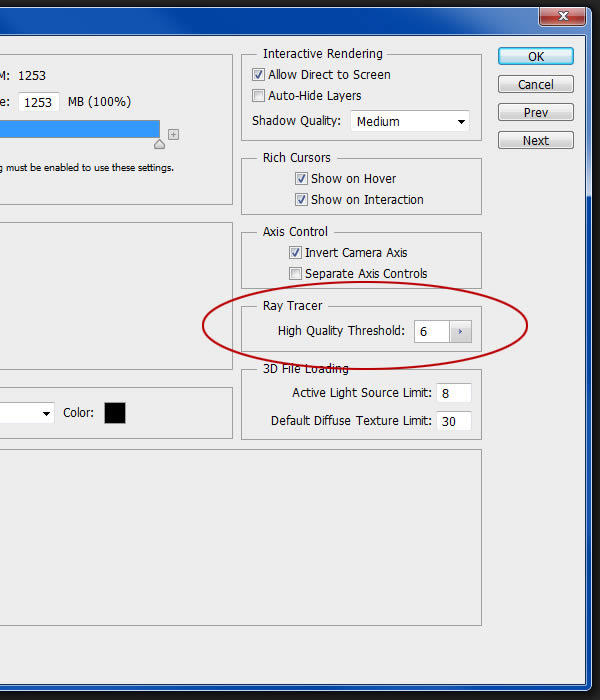Click the High Quality Threshold value field

(431, 332)
